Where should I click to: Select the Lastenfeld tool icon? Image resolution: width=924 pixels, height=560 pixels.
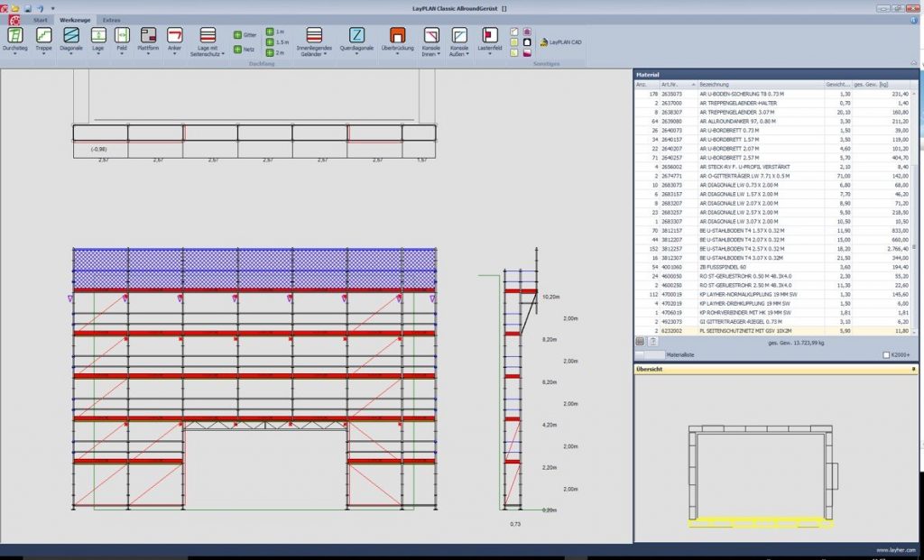[x=490, y=35]
